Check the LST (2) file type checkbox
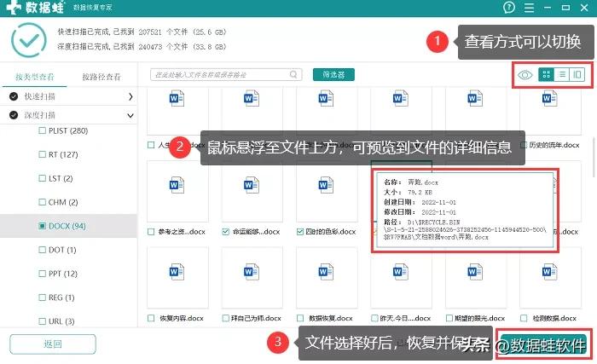 tap(43, 178)
